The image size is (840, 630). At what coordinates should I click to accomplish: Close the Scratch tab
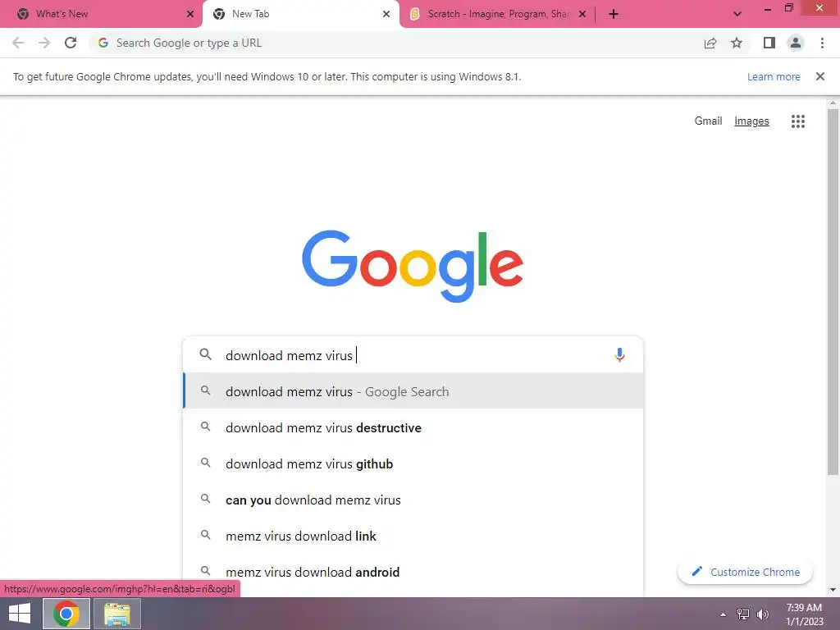(582, 14)
